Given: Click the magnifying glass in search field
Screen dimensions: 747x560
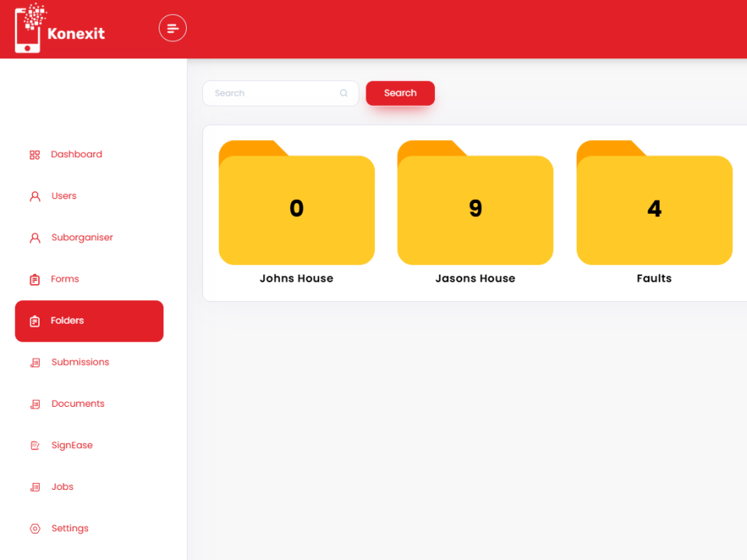Looking at the screenshot, I should (x=344, y=93).
